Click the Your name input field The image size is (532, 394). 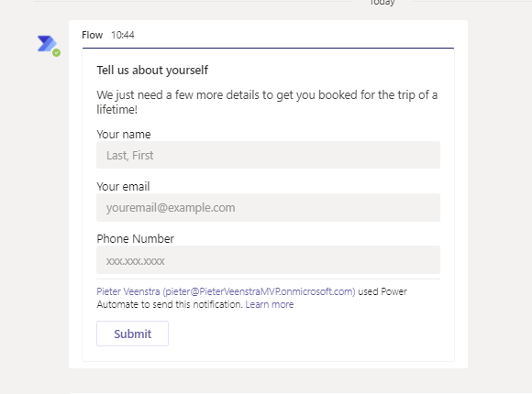coord(268,155)
